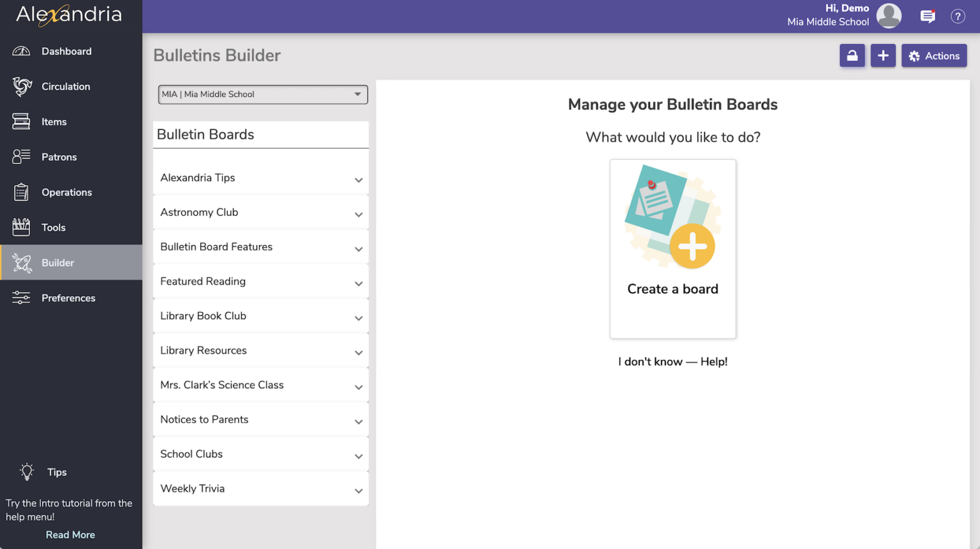Click the Create a board card
The height and width of the screenshot is (549, 980).
click(x=673, y=249)
